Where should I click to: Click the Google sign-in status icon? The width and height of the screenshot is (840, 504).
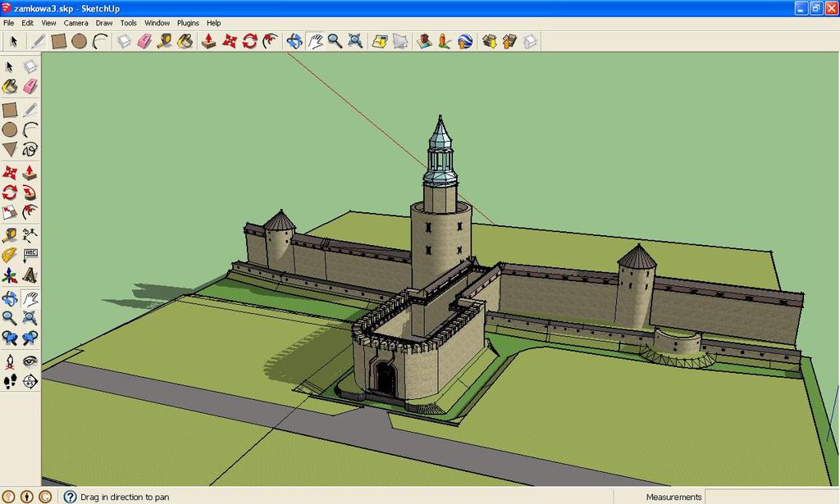pyautogui.click(x=45, y=497)
